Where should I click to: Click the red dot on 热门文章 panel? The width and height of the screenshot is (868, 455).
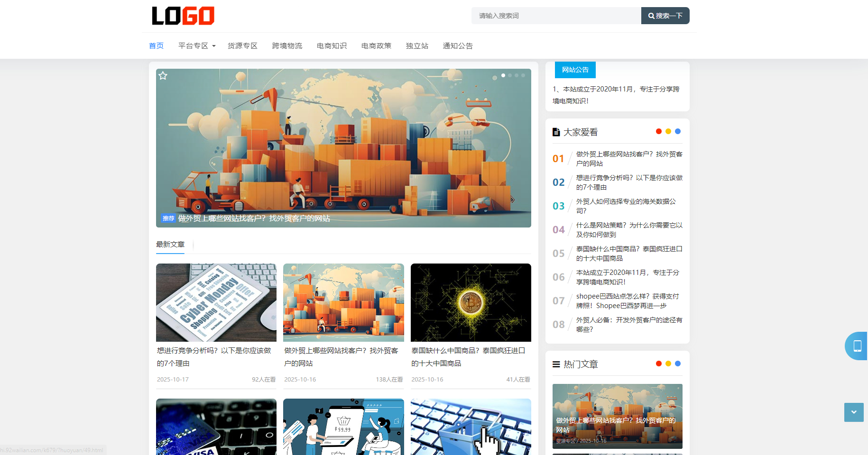click(658, 364)
